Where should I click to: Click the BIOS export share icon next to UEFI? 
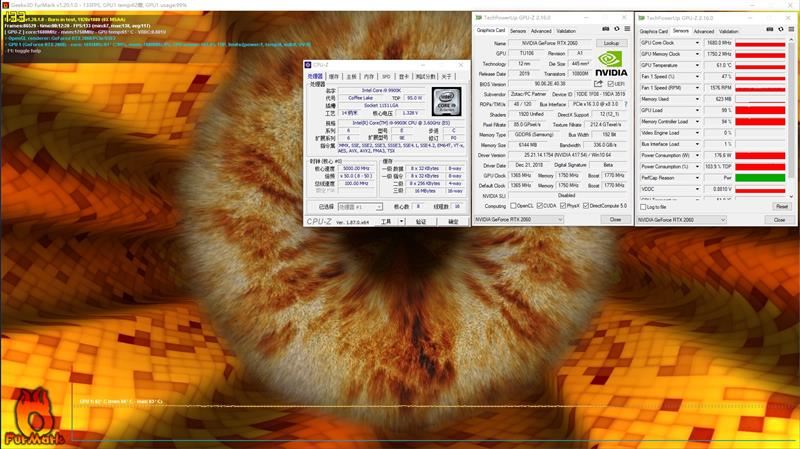click(x=598, y=84)
